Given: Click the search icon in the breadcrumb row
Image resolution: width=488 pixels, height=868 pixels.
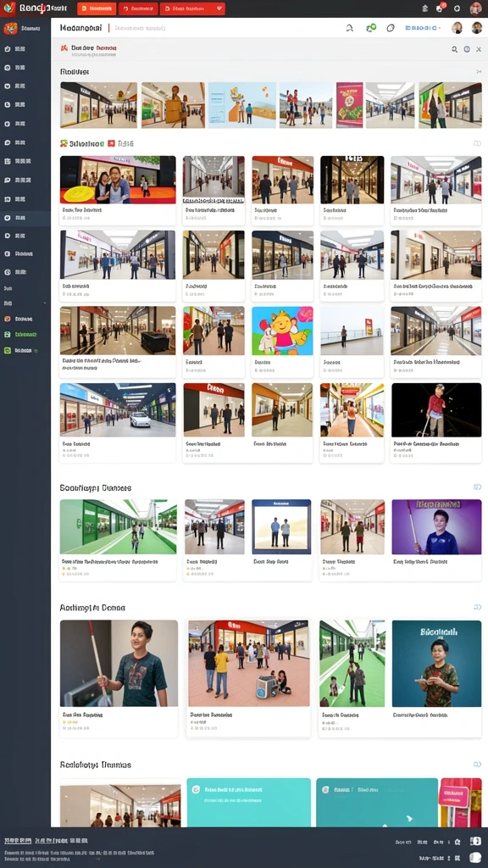Looking at the screenshot, I should click(454, 49).
